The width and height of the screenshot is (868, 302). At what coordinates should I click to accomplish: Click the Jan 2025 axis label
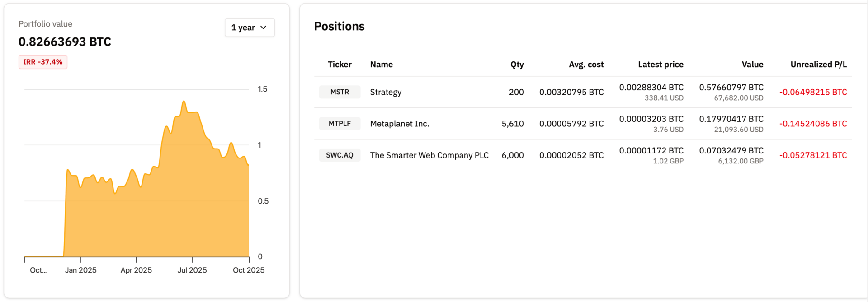(80, 270)
